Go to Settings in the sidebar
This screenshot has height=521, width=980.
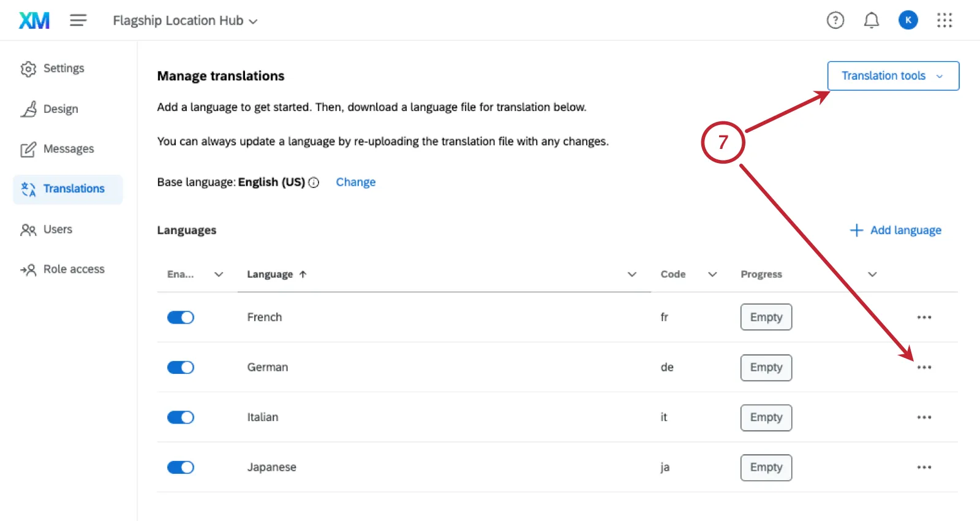pyautogui.click(x=53, y=69)
